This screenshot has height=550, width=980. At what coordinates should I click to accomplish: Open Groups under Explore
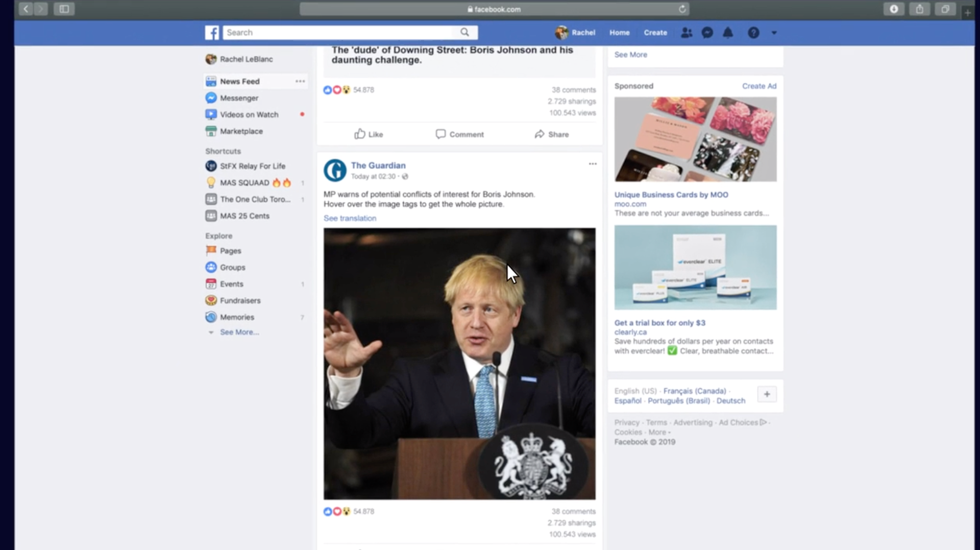point(226,268)
